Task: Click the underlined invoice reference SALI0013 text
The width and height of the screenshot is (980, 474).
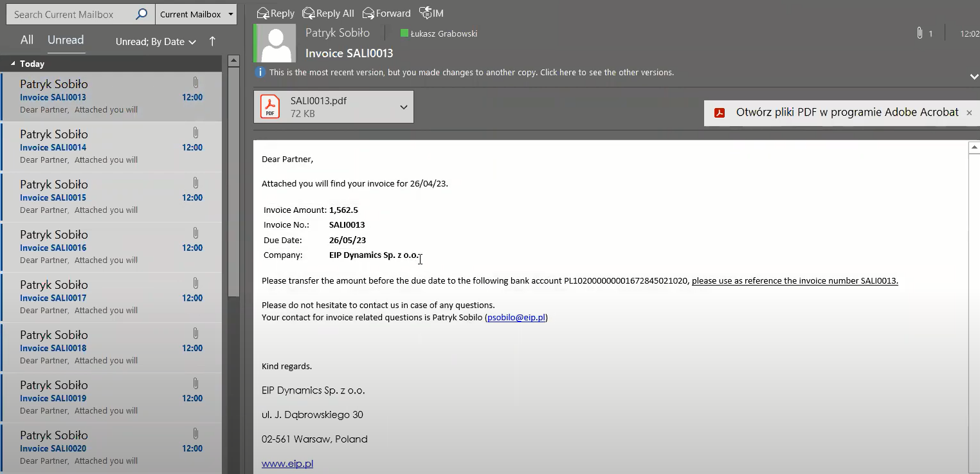Action: (x=795, y=280)
